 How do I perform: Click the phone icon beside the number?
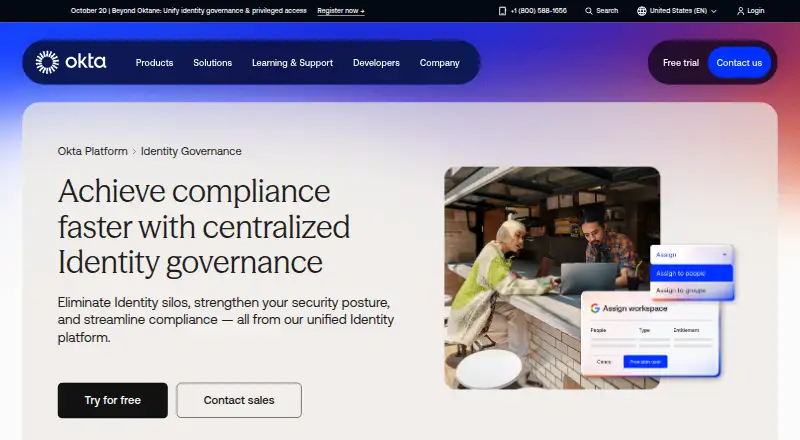pos(502,11)
